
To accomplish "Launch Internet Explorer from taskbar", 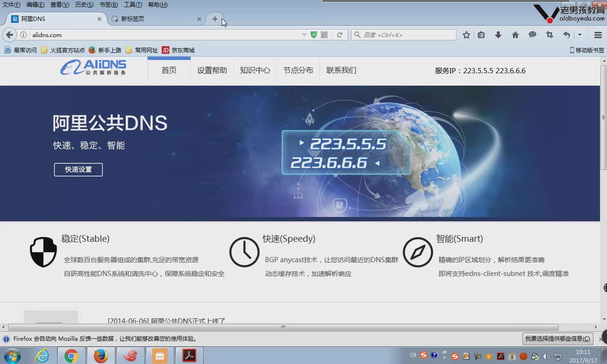I will coord(42,356).
